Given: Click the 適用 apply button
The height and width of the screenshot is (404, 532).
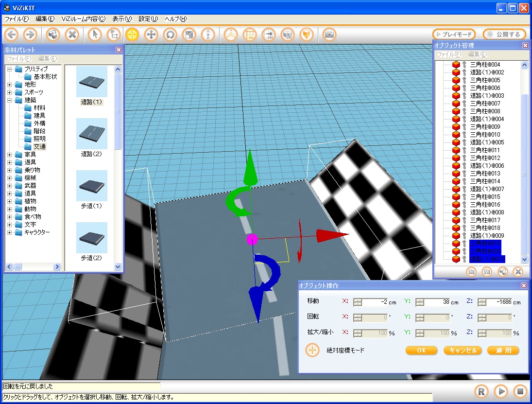Looking at the screenshot, I should (x=503, y=350).
